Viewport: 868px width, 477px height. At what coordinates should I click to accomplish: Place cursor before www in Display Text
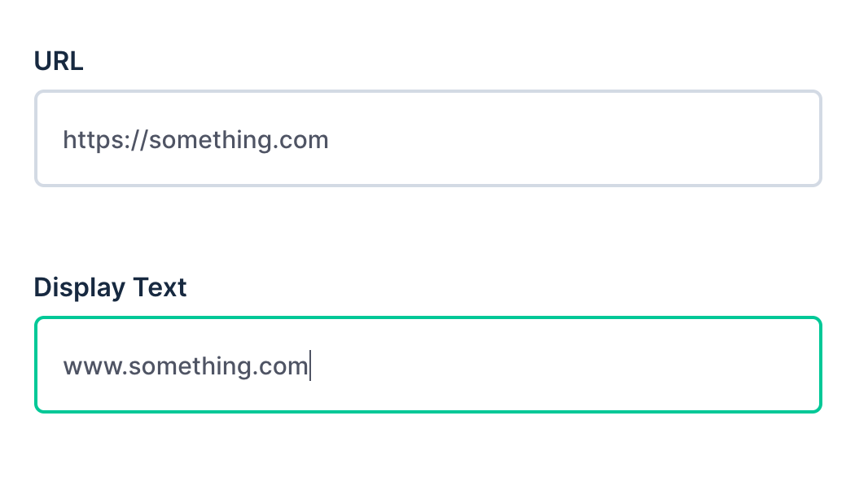(64, 365)
